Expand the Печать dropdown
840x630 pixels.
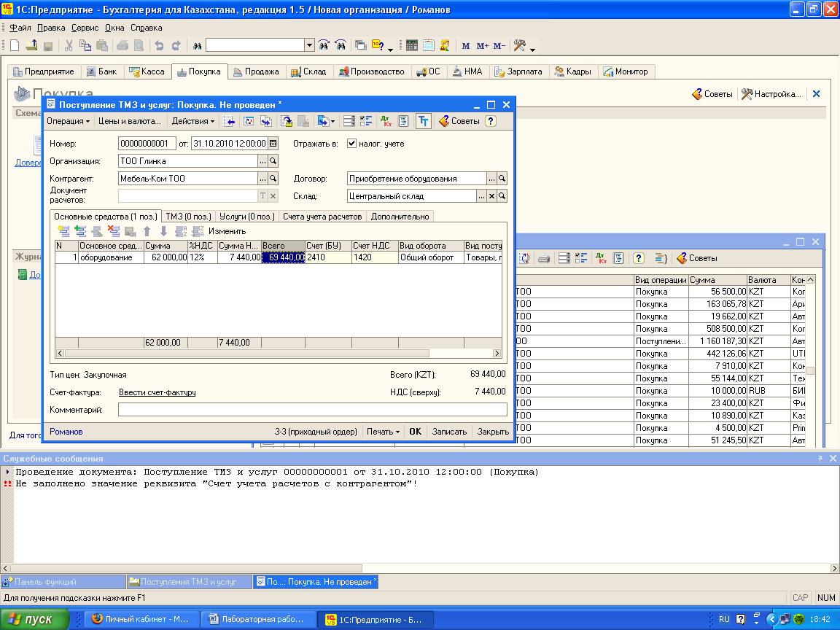(383, 432)
